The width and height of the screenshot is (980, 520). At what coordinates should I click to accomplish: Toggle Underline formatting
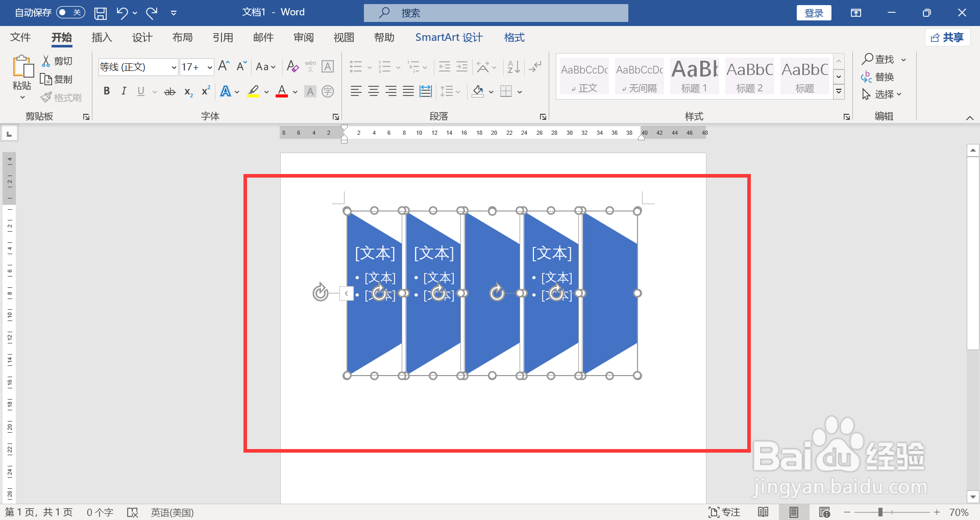pyautogui.click(x=141, y=91)
